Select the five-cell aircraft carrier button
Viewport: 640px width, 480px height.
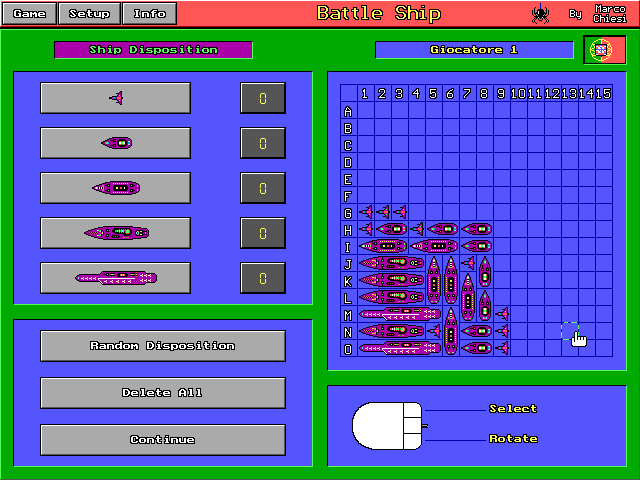pyautogui.click(x=116, y=278)
